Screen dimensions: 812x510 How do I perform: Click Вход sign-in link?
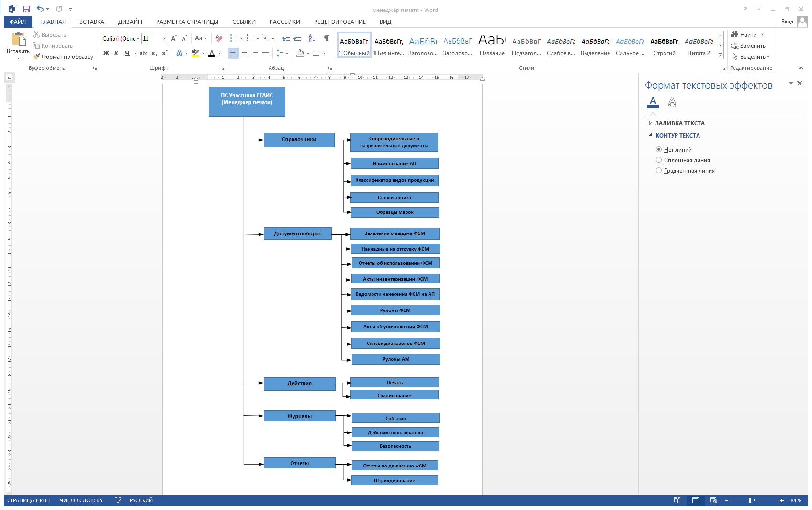(x=787, y=22)
